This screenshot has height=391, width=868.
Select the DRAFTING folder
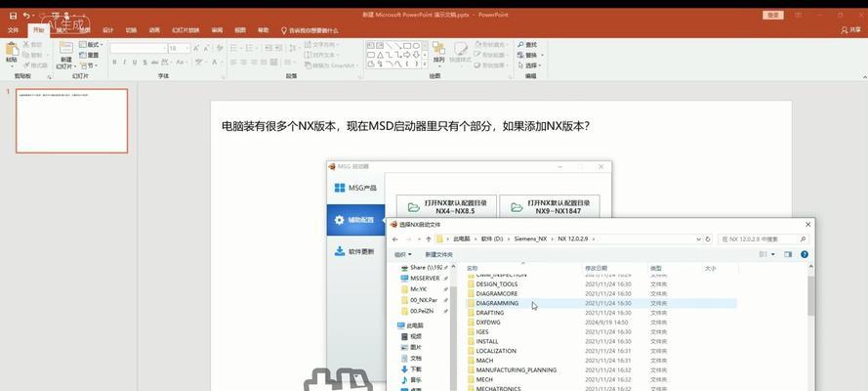click(490, 313)
